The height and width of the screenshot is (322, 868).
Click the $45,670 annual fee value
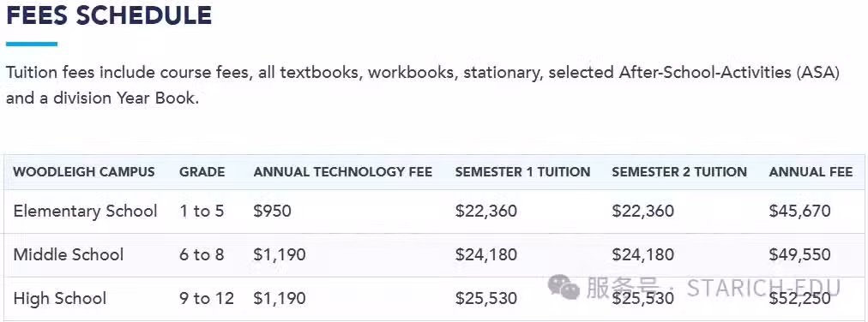800,211
